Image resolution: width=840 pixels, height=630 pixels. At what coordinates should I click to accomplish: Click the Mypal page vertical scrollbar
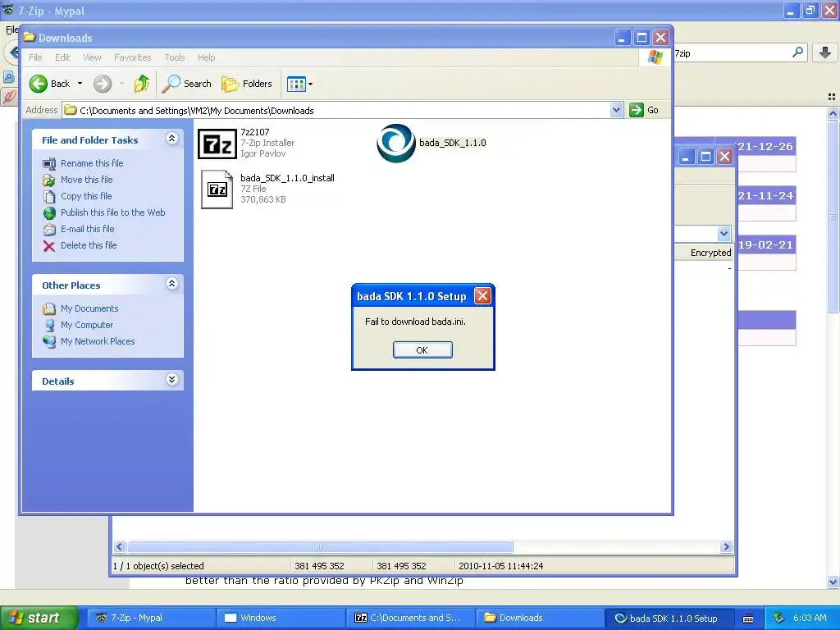pyautogui.click(x=833, y=216)
